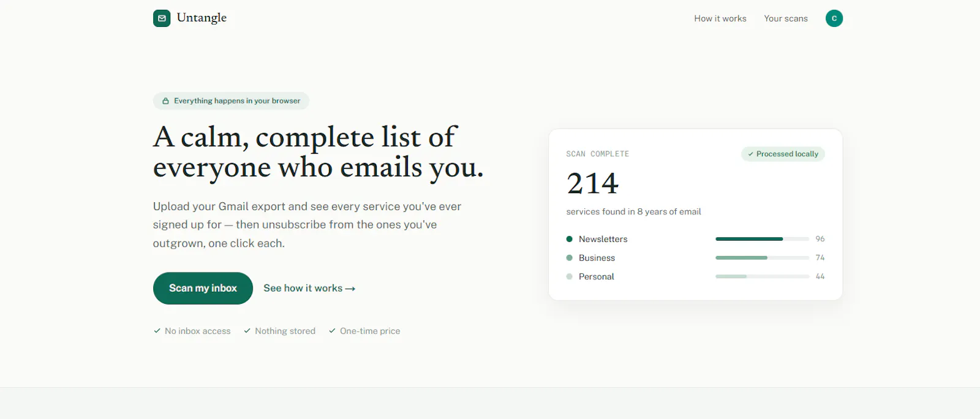Go to How it works in navigation
Screen dimensions: 980x419
tap(720, 18)
